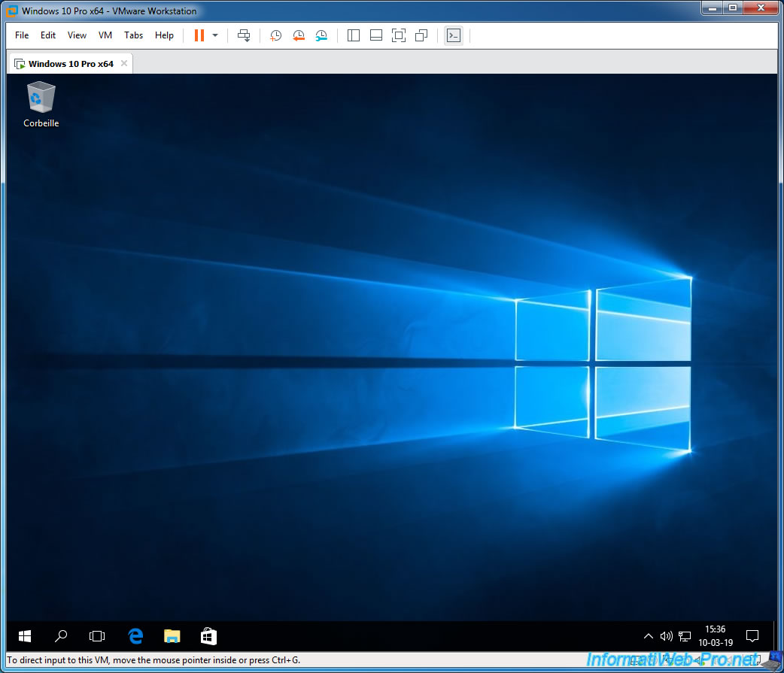The image size is (784, 673).
Task: Open the File menu
Action: point(22,35)
